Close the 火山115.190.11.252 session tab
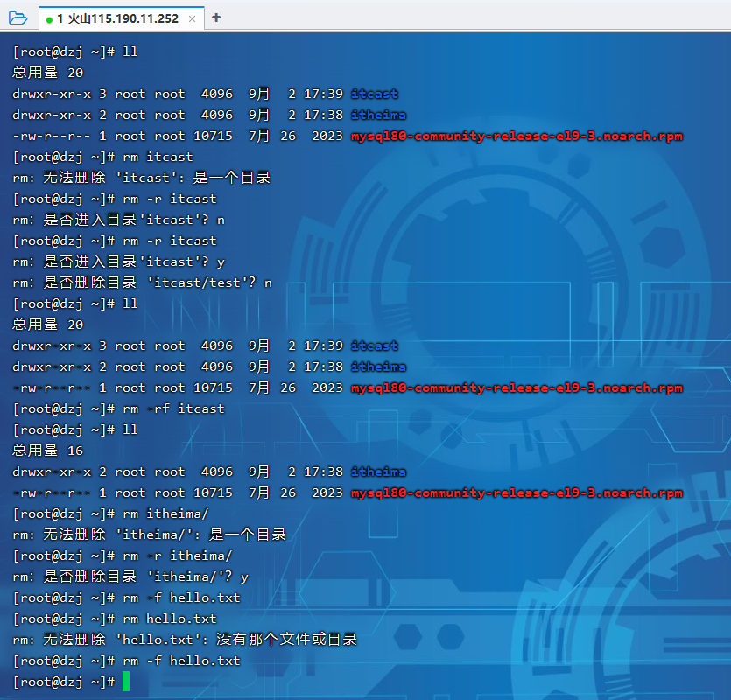 [193, 18]
